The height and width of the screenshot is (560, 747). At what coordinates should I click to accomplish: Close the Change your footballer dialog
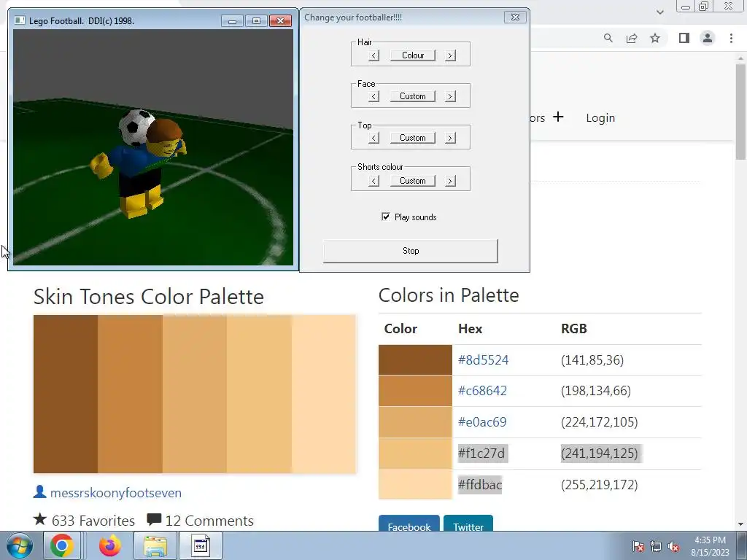[x=515, y=17]
